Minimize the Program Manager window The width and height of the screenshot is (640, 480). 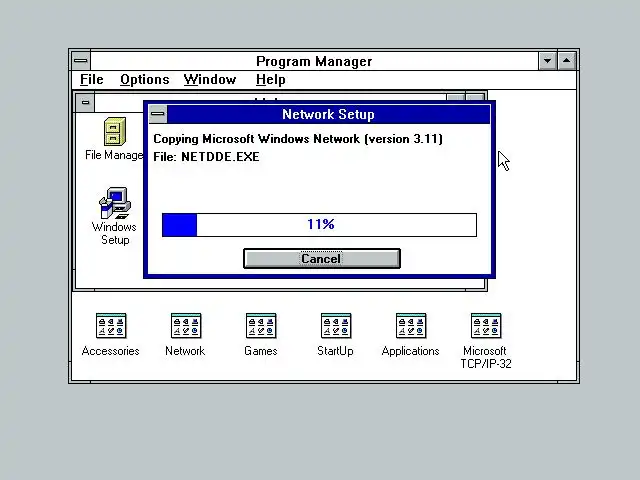click(547, 61)
